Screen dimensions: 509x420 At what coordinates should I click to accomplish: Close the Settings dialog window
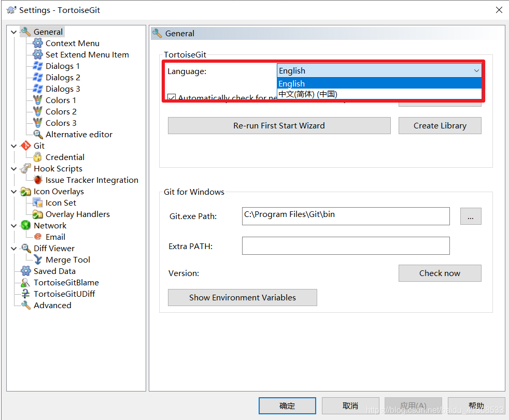499,10
